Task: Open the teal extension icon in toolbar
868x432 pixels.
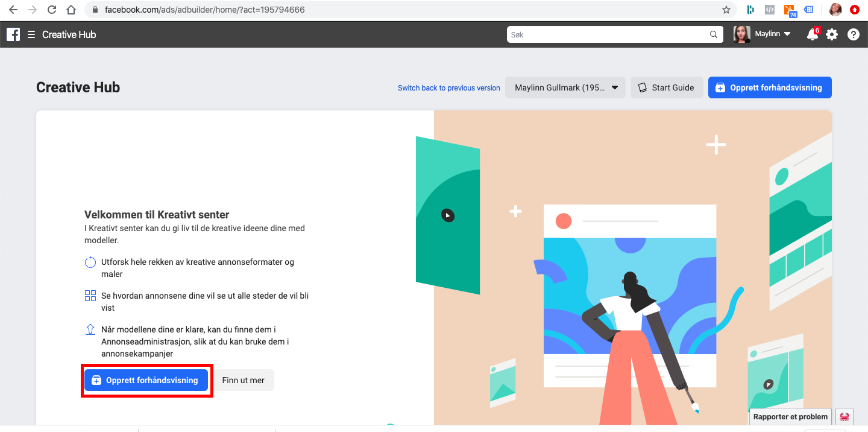Action: (751, 10)
